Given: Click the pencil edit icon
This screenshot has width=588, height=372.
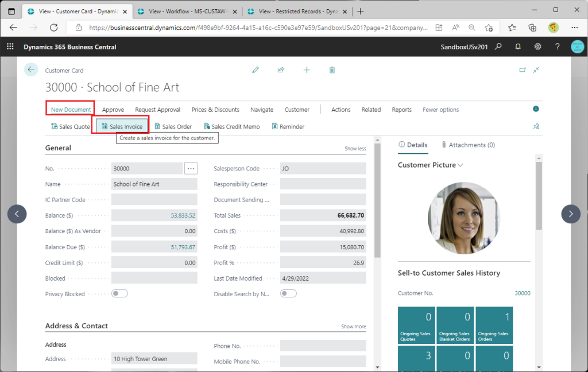Looking at the screenshot, I should click(256, 70).
